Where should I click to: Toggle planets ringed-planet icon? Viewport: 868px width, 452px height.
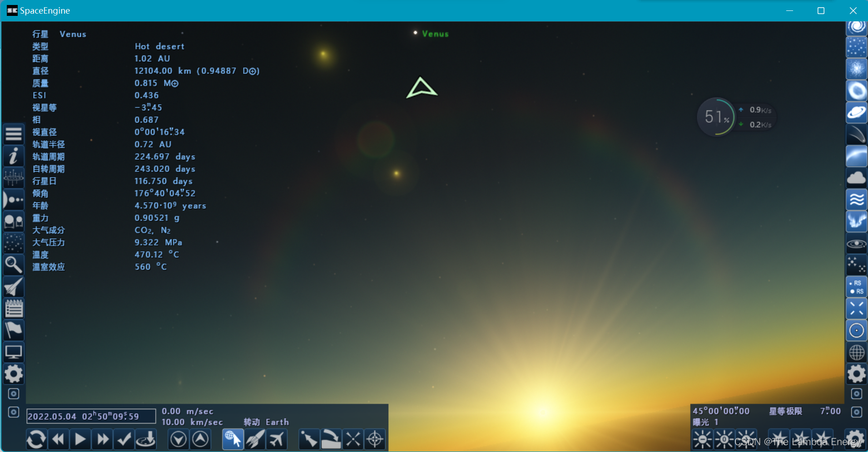(x=857, y=113)
